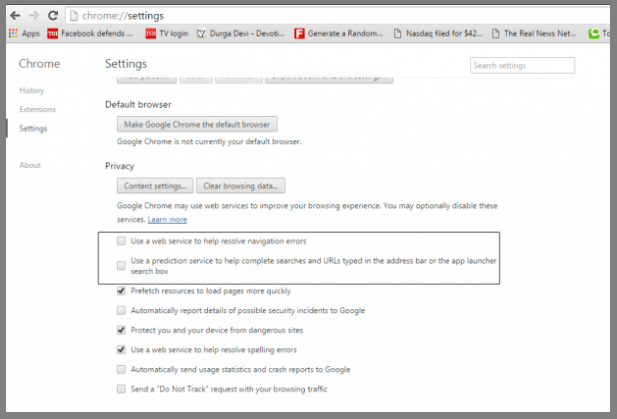Screen dimensions: 617x419
Task: Click the browser forward arrow
Action: pyautogui.click(x=33, y=16)
